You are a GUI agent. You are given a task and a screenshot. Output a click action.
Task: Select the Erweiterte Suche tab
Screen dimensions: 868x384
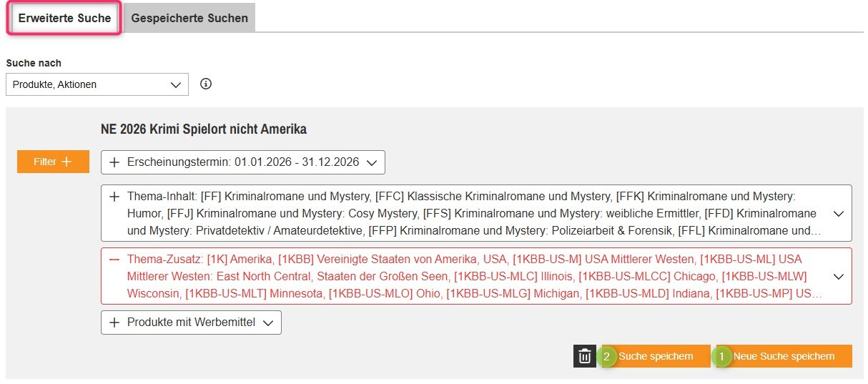[64, 18]
